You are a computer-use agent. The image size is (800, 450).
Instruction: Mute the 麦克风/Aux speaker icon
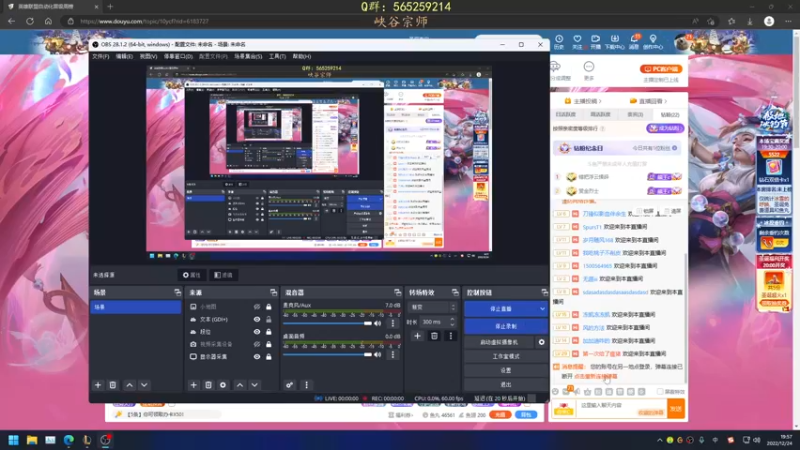coord(378,323)
